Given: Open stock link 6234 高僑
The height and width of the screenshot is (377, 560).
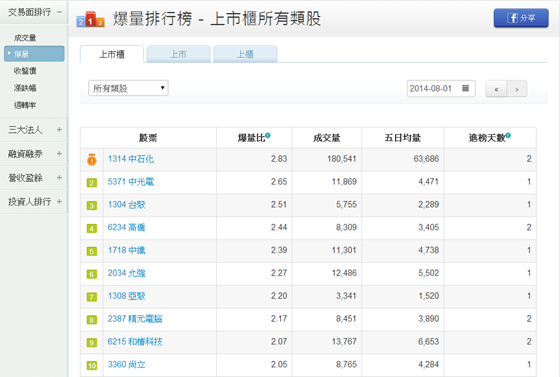Looking at the screenshot, I should point(126,227).
